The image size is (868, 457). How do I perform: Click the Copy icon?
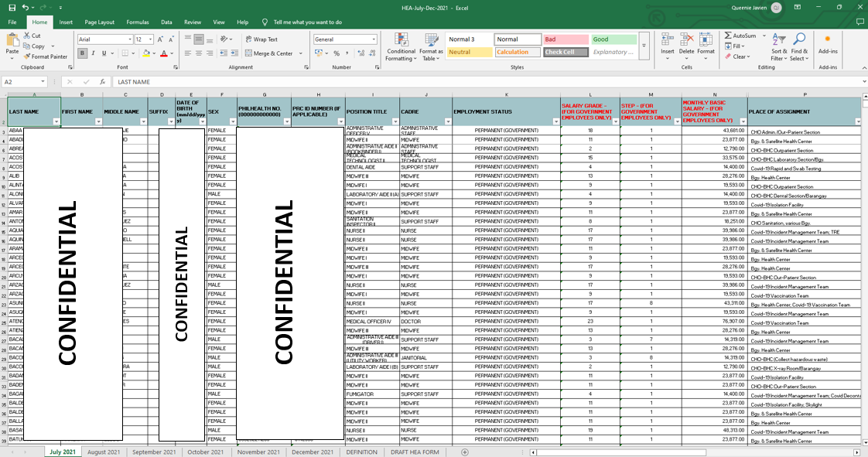(x=27, y=46)
